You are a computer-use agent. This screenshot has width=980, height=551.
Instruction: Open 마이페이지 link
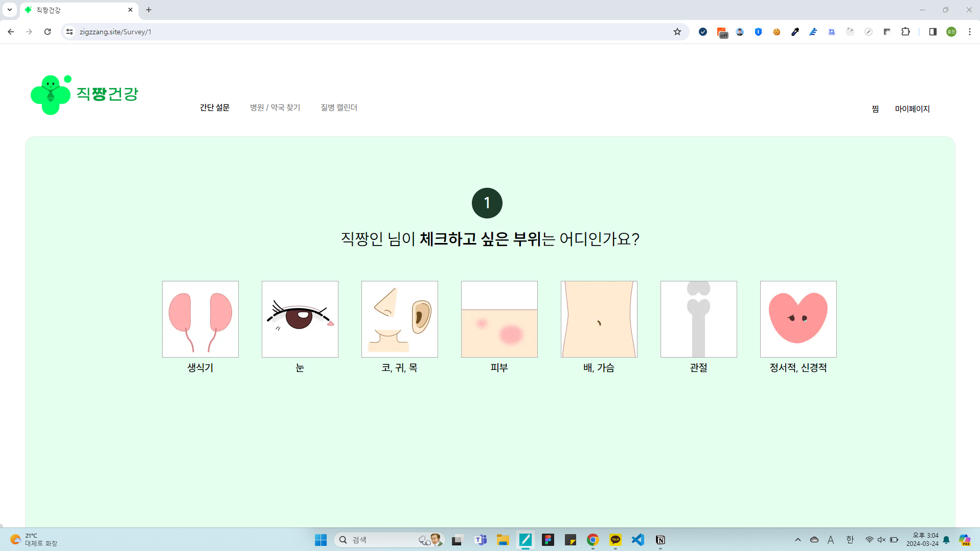click(x=912, y=109)
